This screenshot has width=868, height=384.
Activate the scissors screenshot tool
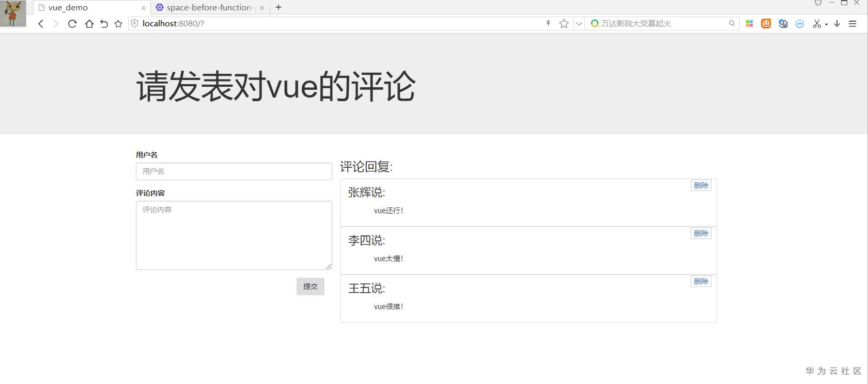pyautogui.click(x=817, y=24)
